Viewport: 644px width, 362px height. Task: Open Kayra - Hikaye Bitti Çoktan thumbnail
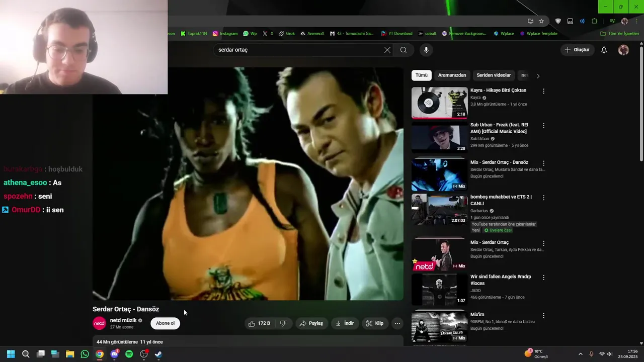[439, 103]
